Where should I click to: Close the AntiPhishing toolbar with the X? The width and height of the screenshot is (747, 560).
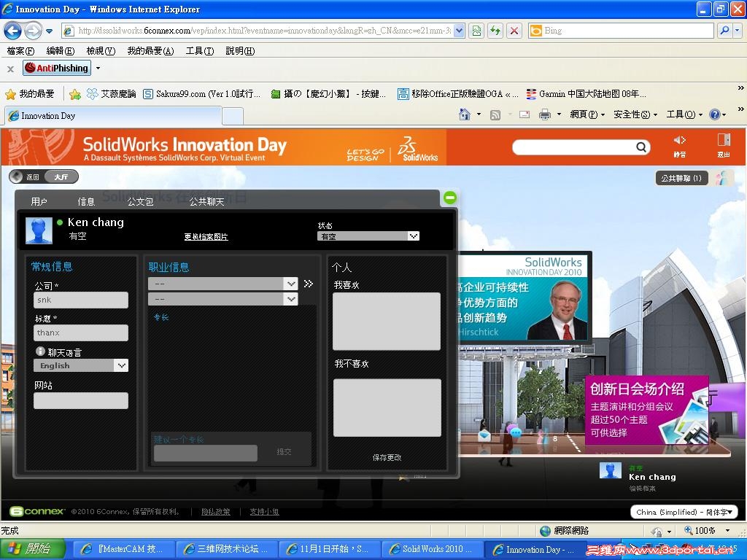(x=10, y=69)
